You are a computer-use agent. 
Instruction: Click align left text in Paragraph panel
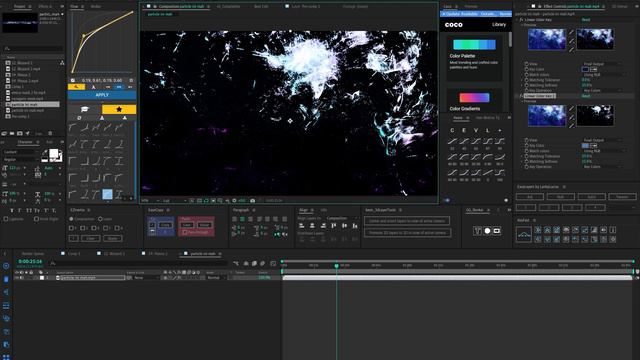pos(234,219)
